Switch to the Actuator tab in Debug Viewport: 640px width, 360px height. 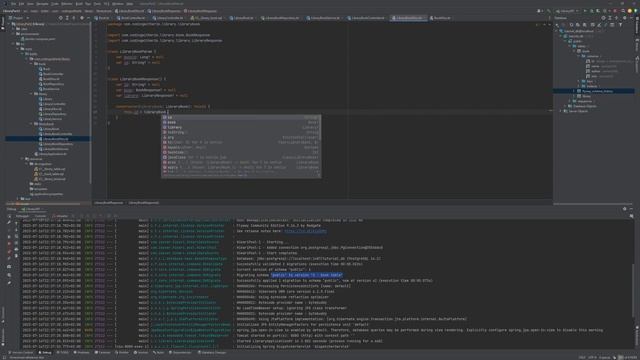[x=61, y=216]
